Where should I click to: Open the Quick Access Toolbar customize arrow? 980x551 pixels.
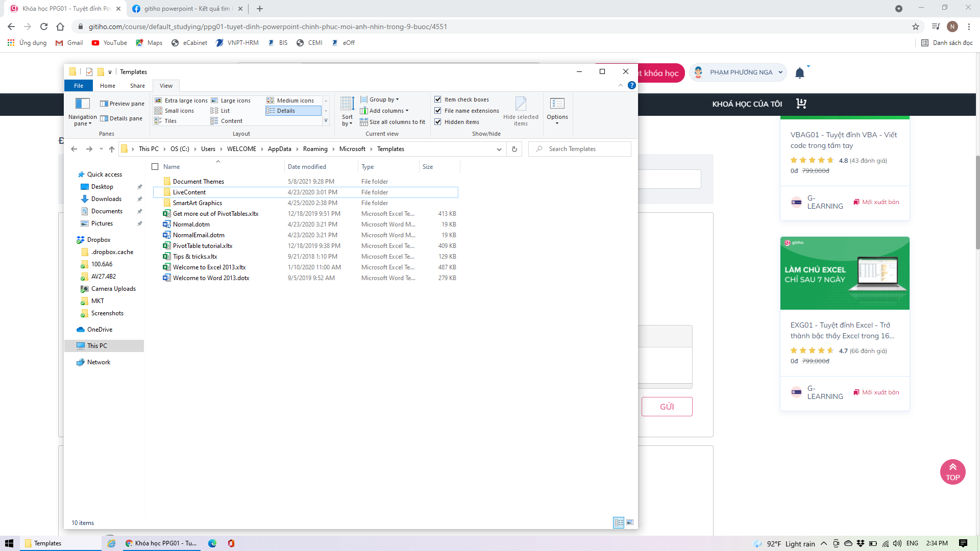[x=110, y=72]
